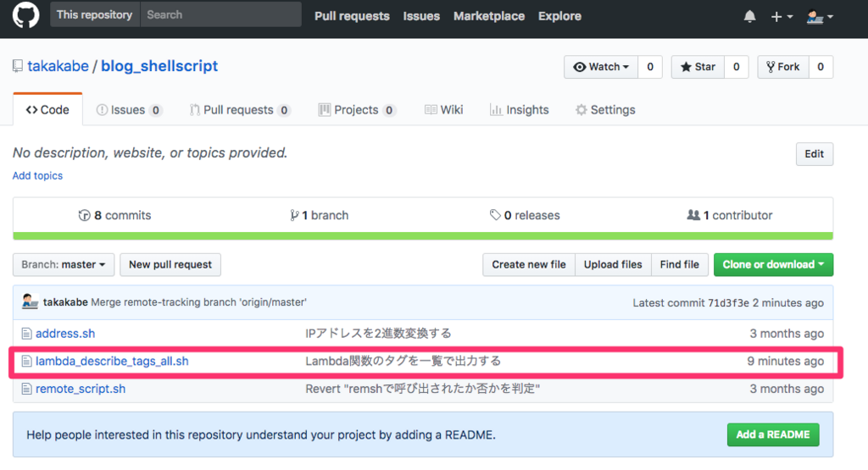Screen dimensions: 868x470
Task: Click the lambda_describe_tags_all.sh file icon
Action: point(26,361)
